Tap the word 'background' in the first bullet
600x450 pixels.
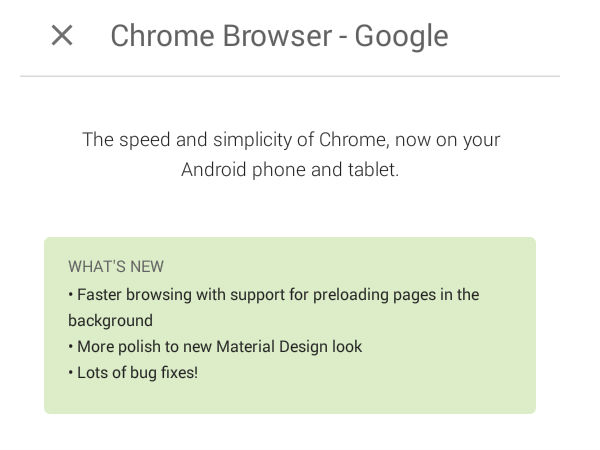(110, 321)
